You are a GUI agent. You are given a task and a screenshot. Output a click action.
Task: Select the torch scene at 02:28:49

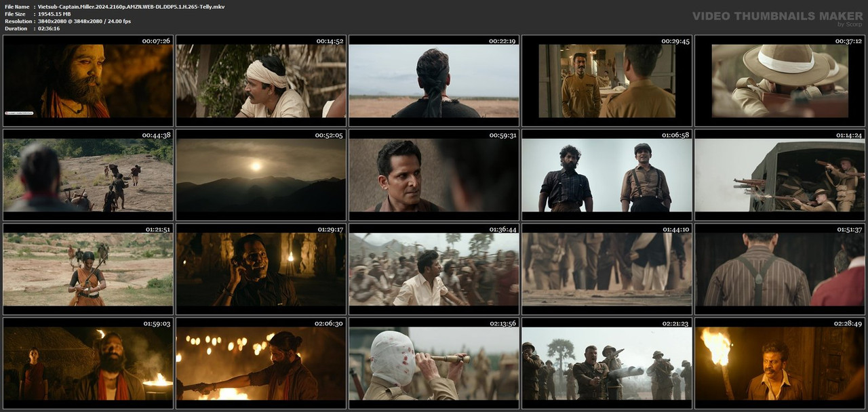tap(780, 363)
